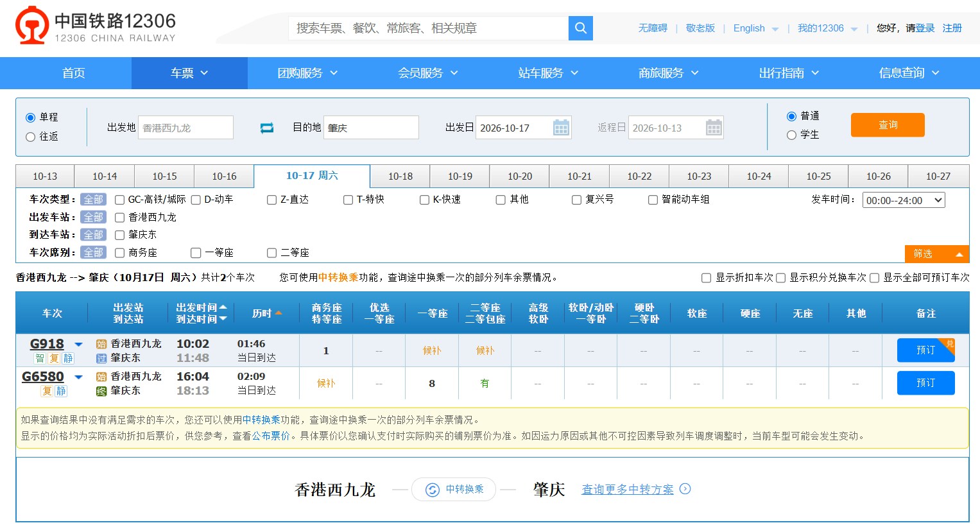Click the 复 tag under G918
Viewport: 980px width, 532px height.
pos(54,358)
